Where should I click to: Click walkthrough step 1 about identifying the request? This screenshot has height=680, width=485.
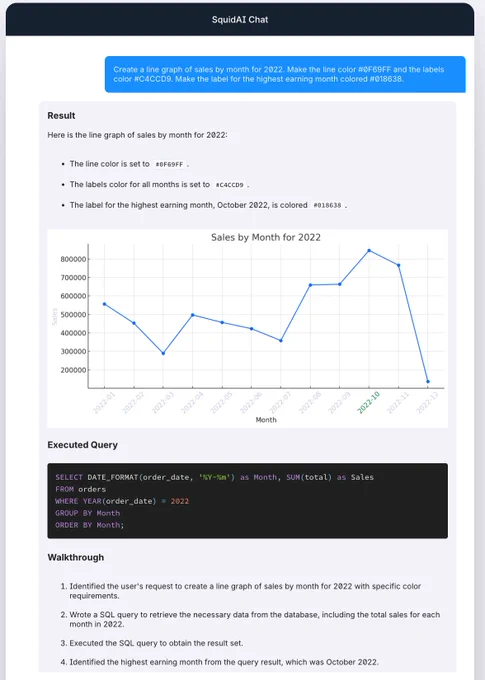click(x=245, y=591)
